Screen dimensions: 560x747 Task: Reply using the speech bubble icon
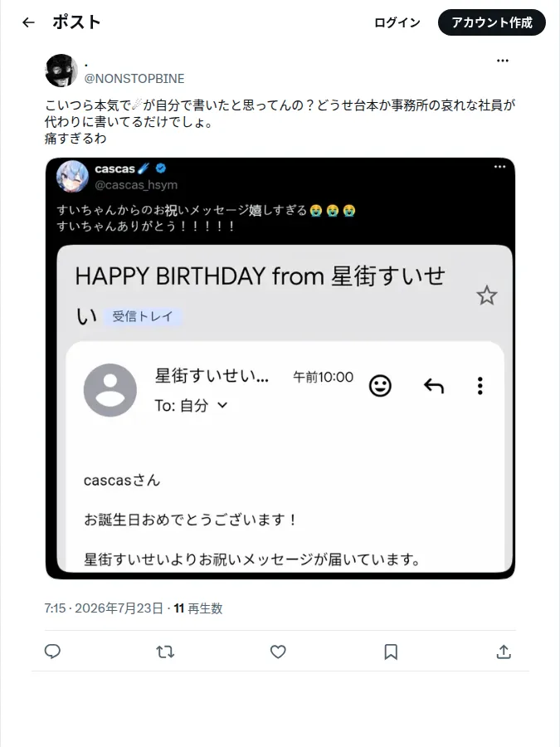click(x=52, y=652)
